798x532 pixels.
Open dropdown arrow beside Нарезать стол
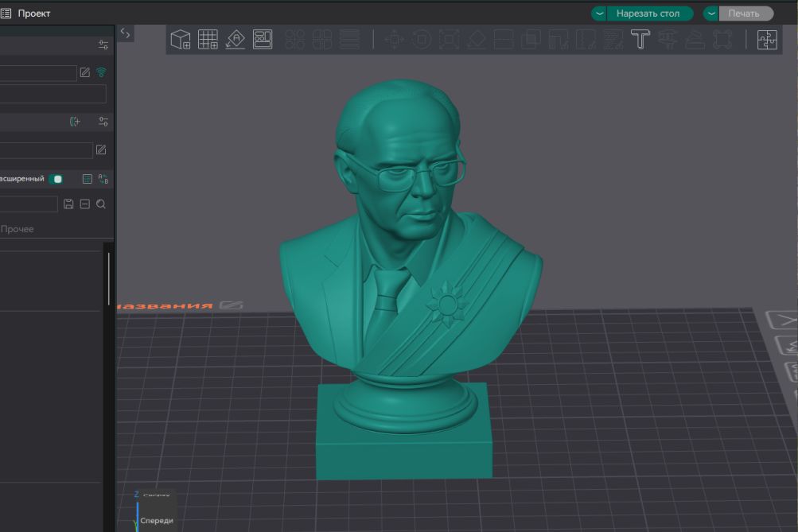click(x=600, y=14)
